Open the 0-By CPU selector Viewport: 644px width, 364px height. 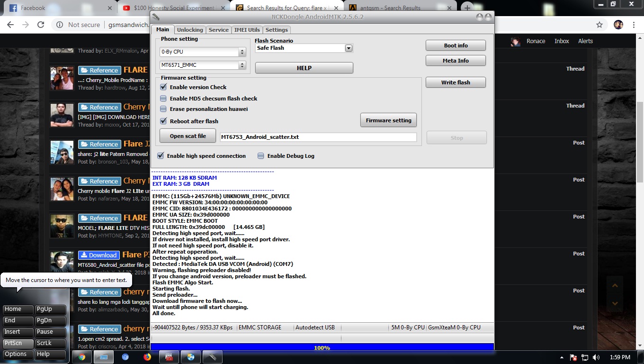[x=203, y=52]
